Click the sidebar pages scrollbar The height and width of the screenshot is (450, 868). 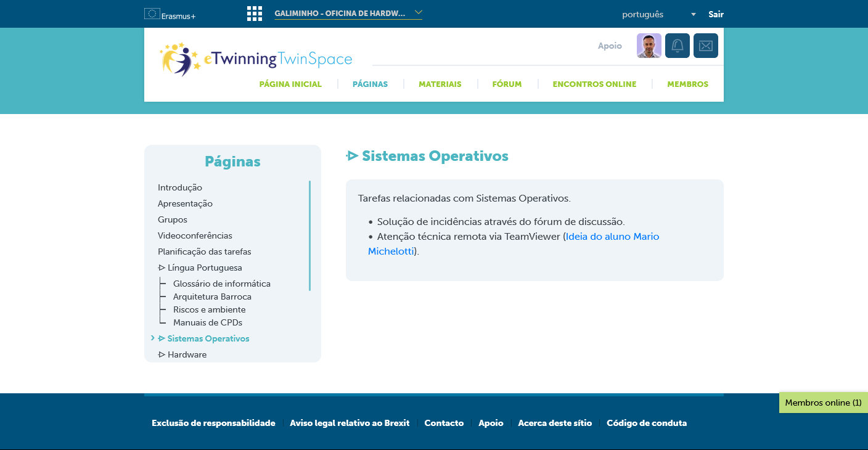[309, 235]
